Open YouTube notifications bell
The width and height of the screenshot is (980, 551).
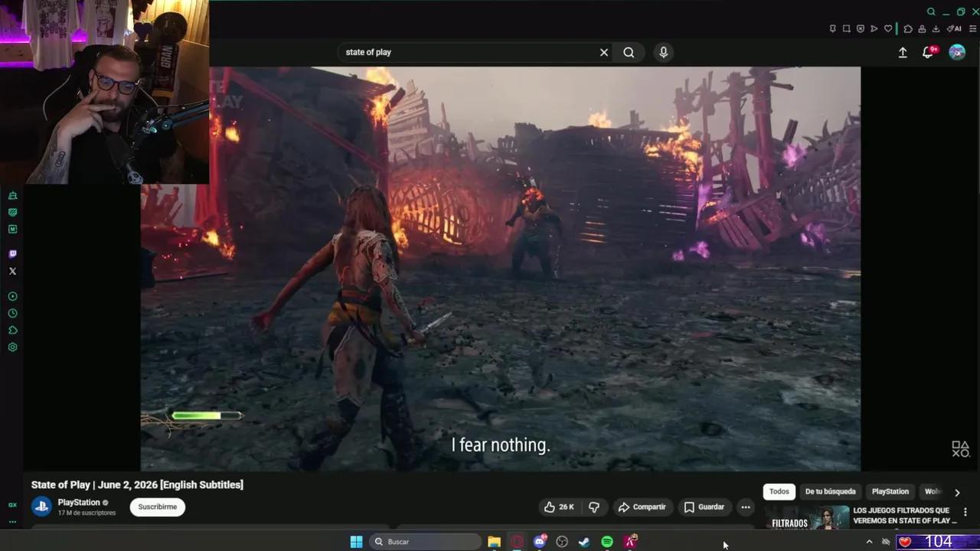click(x=928, y=52)
